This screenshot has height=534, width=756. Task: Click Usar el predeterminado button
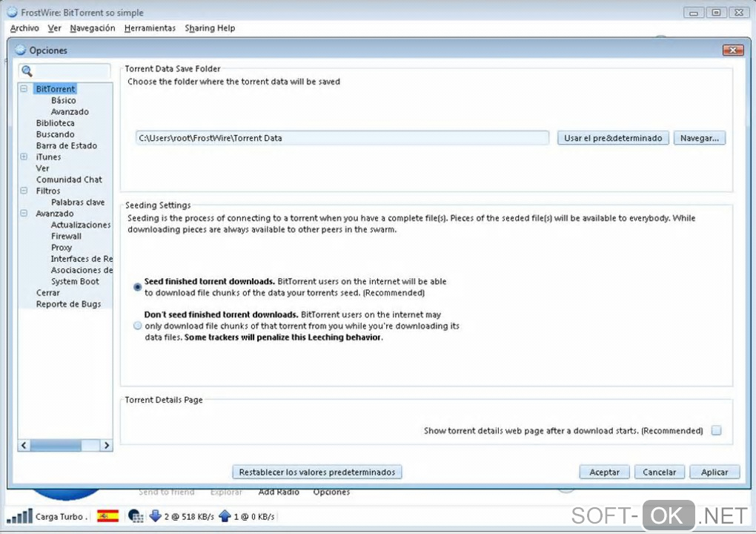tap(613, 138)
